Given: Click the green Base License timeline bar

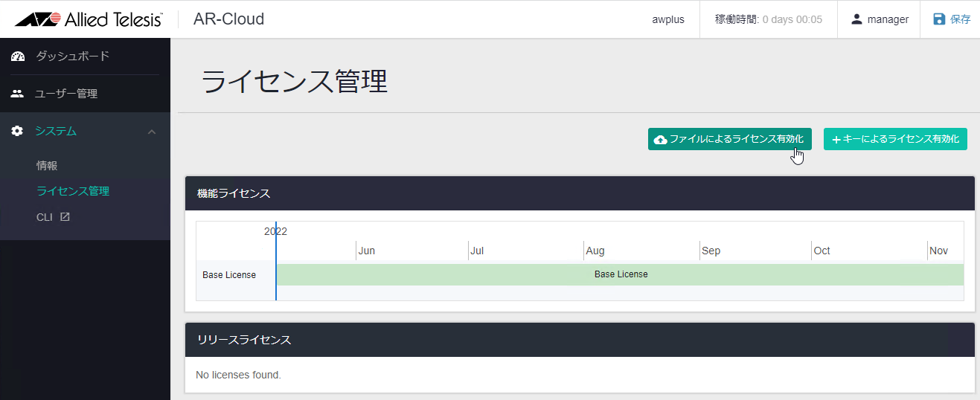Looking at the screenshot, I should pos(621,274).
